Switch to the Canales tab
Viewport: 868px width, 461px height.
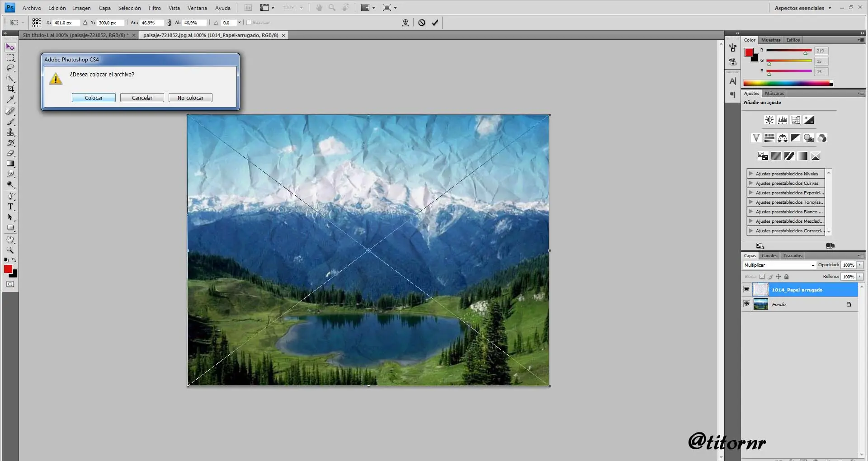[x=769, y=256]
